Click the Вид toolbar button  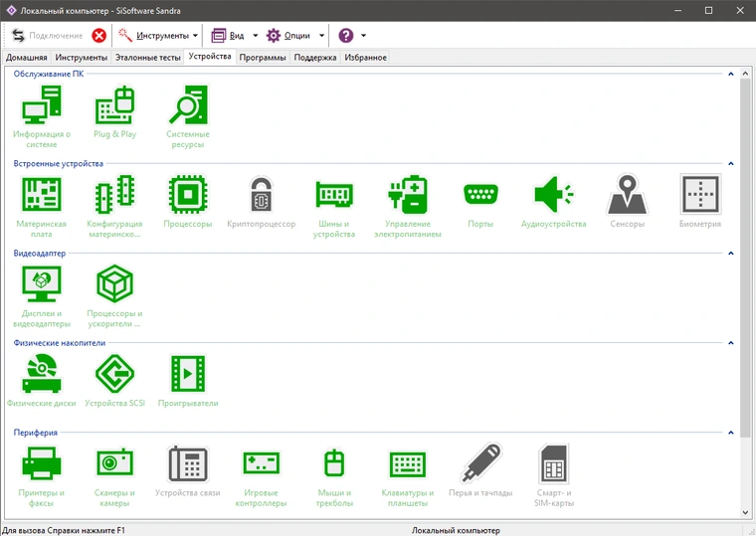(228, 35)
